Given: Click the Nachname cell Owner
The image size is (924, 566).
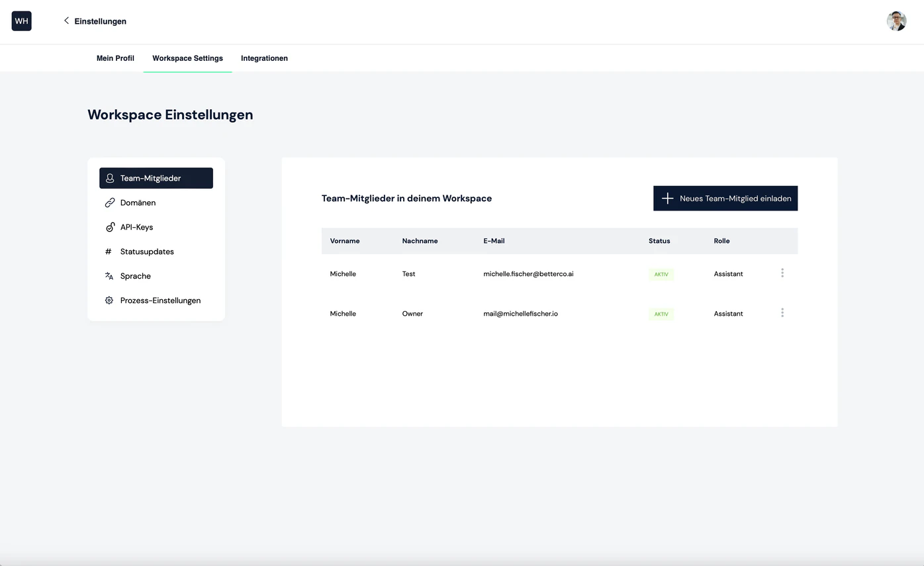Looking at the screenshot, I should tap(412, 314).
